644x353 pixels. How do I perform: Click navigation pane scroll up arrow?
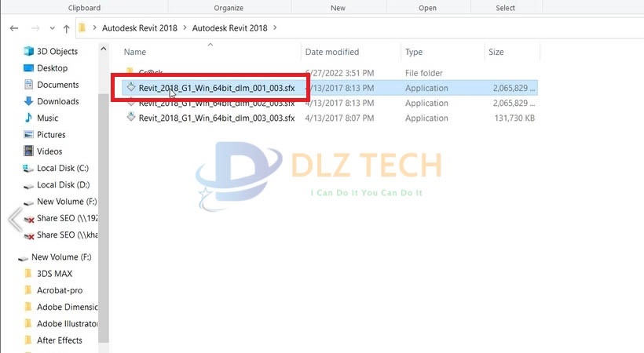104,49
